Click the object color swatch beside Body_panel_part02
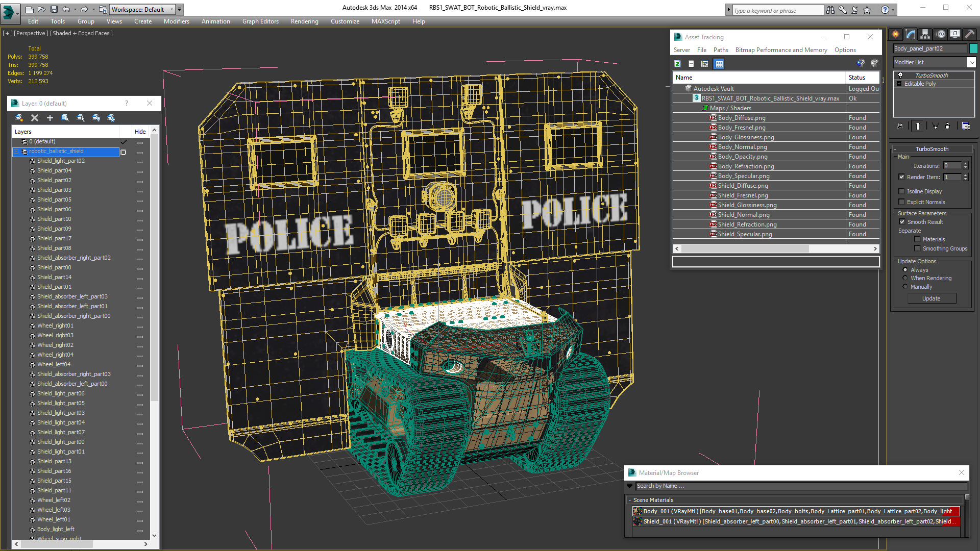The width and height of the screenshot is (980, 551). coord(973,48)
